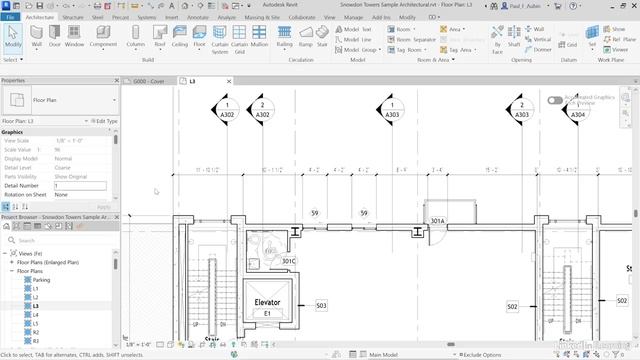Switch to the G000 - Cover view tab
This screenshot has width=640, height=360.
point(148,81)
